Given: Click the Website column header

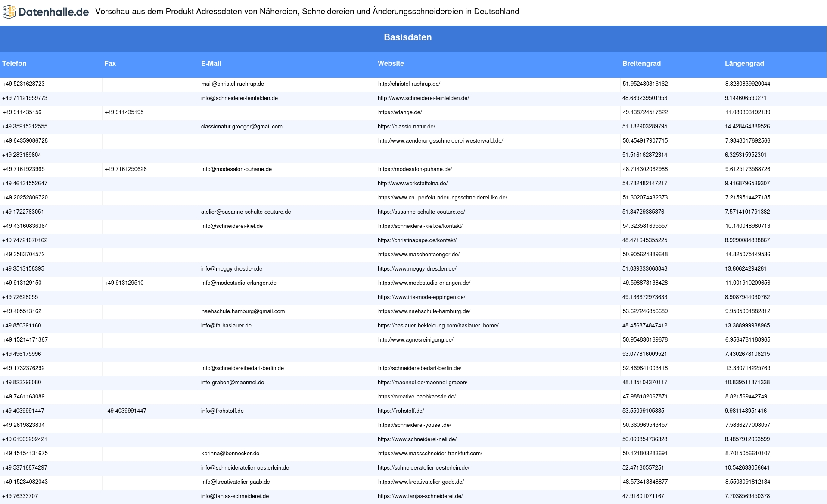Looking at the screenshot, I should tap(391, 64).
